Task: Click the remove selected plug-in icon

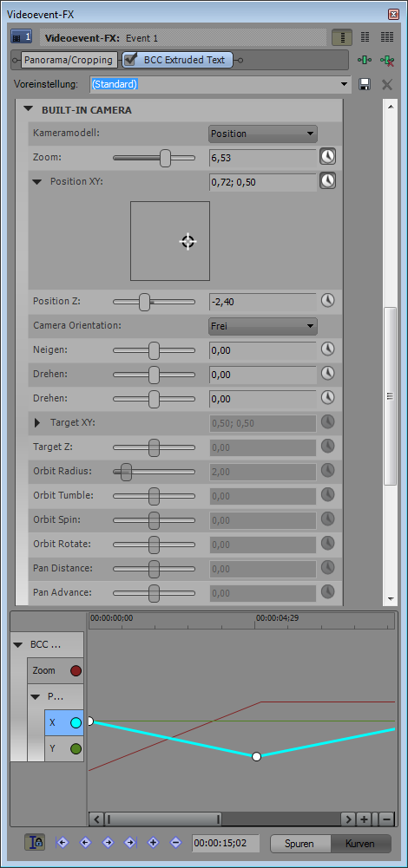Action: point(387,60)
